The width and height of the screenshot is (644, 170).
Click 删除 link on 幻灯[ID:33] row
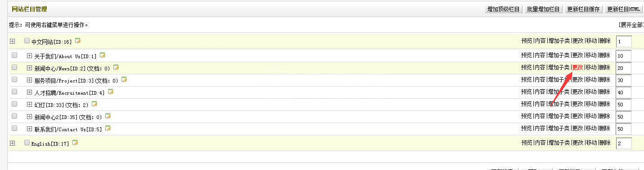click(605, 104)
